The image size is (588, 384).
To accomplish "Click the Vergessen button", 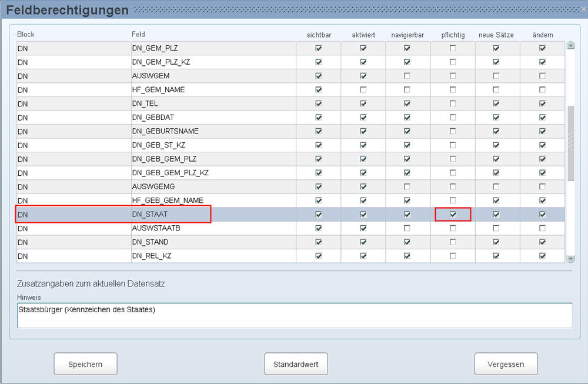I will (506, 364).
